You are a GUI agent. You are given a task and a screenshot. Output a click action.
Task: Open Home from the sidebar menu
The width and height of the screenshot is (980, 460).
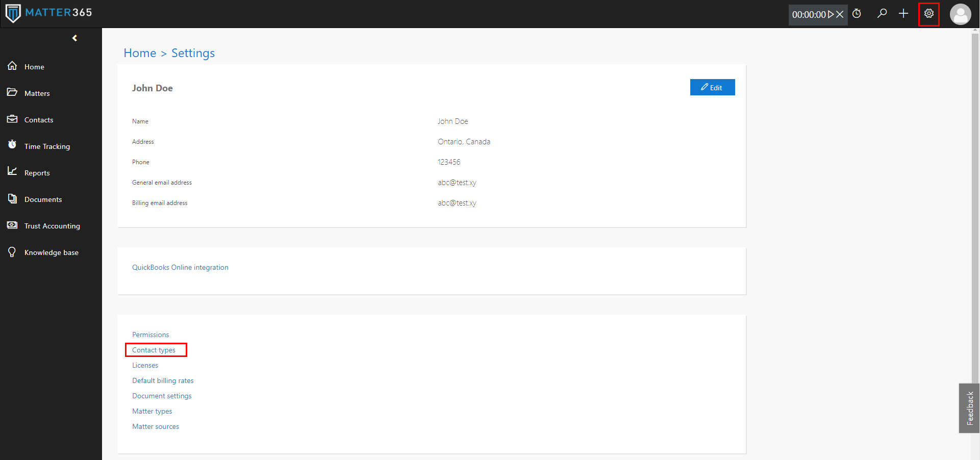(34, 67)
